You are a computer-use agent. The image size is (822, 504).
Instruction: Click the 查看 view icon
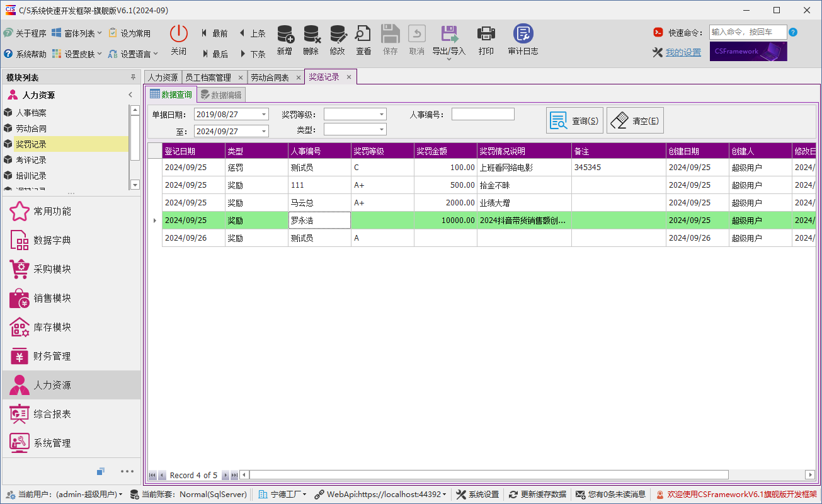[x=363, y=35]
